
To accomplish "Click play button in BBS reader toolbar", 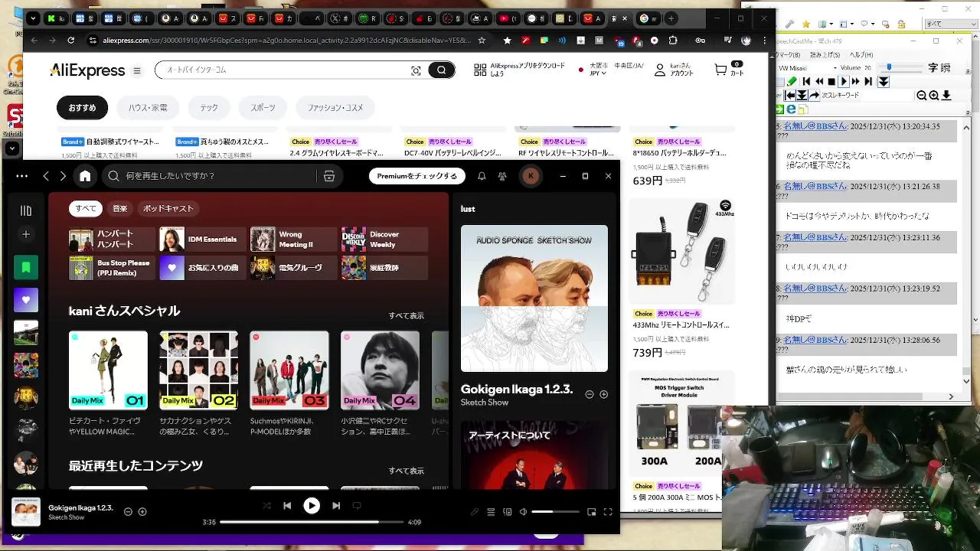I will tap(844, 81).
